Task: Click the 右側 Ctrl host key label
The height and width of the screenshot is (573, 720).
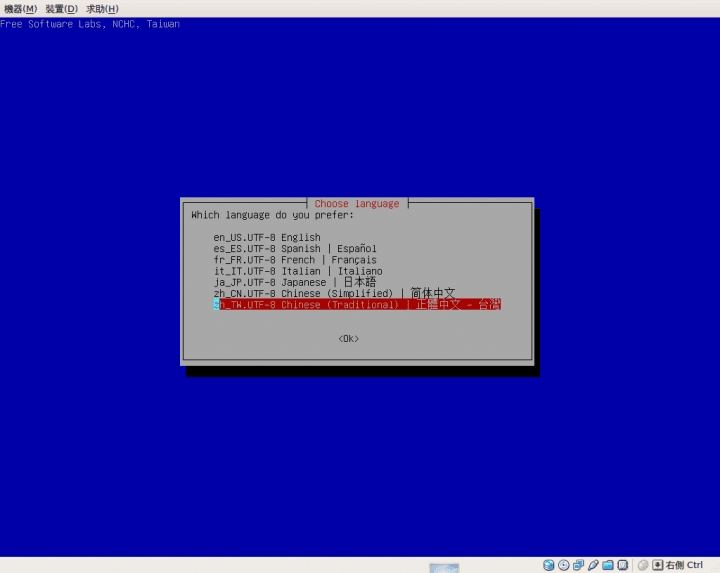Action: 684,565
